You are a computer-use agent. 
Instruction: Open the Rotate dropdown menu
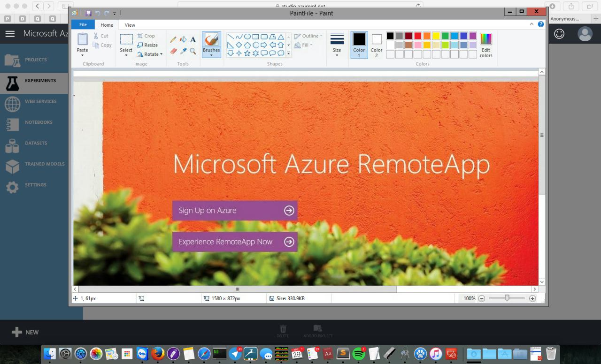(150, 54)
